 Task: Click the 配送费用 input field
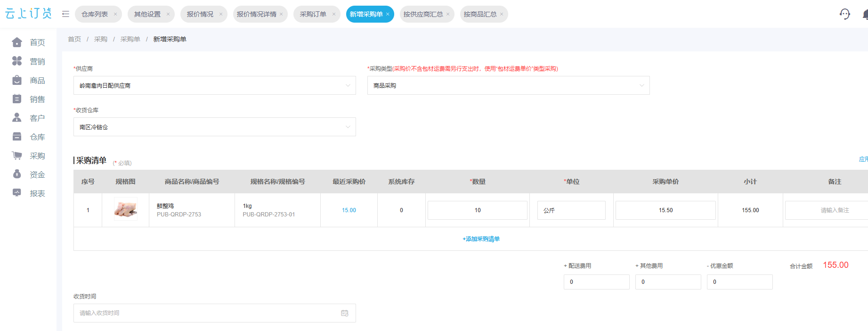(x=597, y=282)
